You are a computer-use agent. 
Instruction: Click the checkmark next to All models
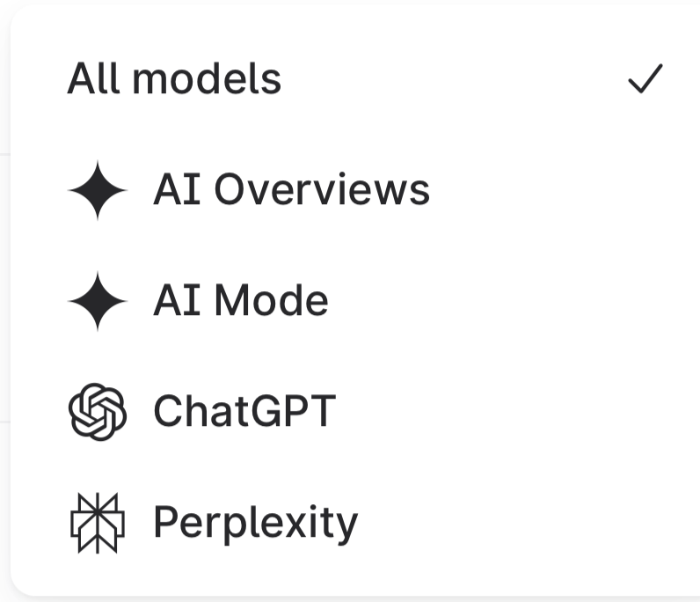[645, 80]
